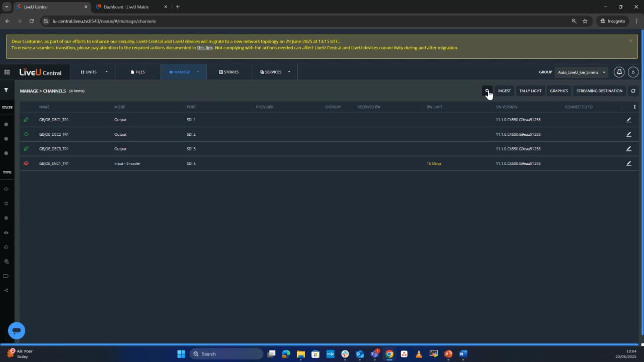The width and height of the screenshot is (644, 362).
Task: Open Slack from the taskbar
Action: pos(345,354)
